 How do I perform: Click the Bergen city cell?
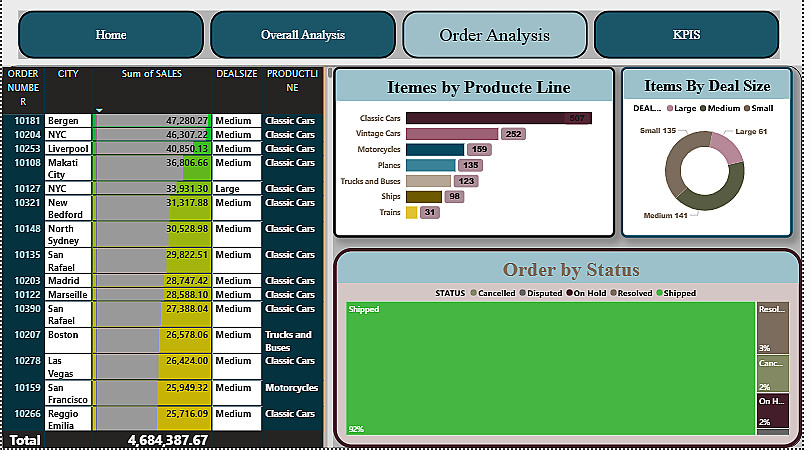click(x=68, y=120)
